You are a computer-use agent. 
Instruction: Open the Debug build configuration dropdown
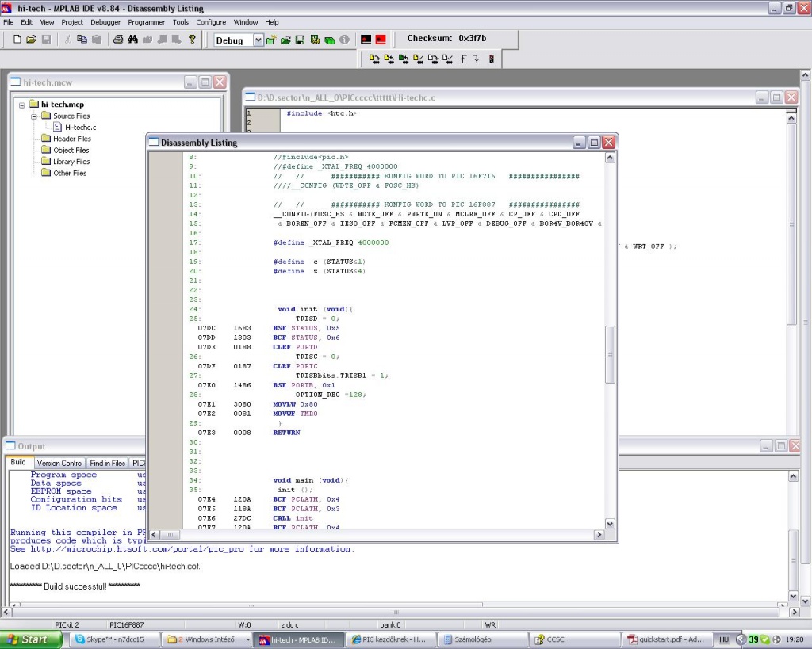pos(258,40)
